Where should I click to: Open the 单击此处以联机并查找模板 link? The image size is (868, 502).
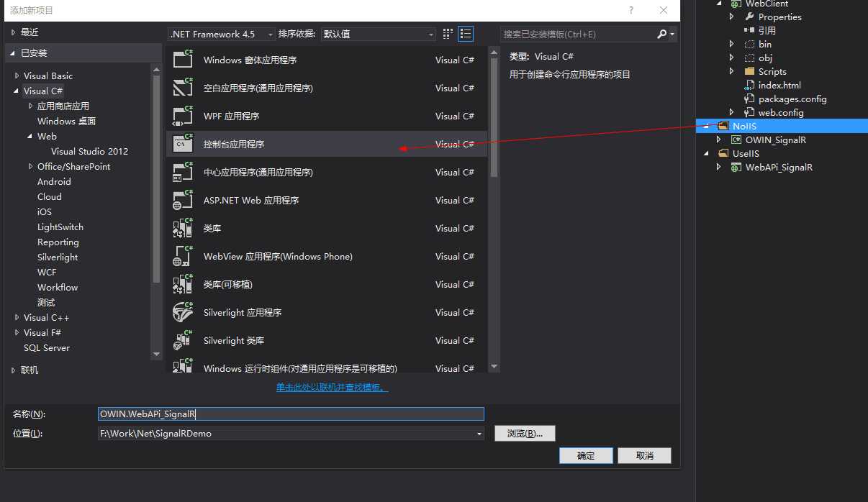click(x=333, y=387)
